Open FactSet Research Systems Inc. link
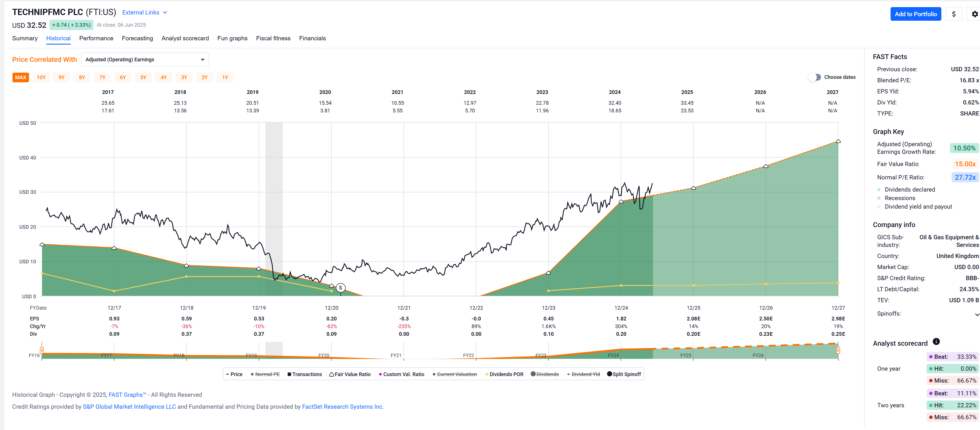The image size is (980, 430). pyautogui.click(x=343, y=406)
